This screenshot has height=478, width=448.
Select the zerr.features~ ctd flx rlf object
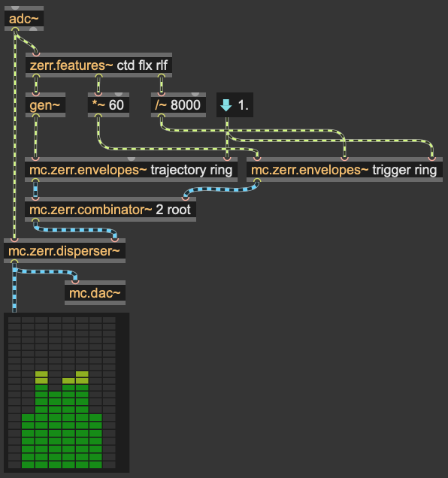click(x=98, y=65)
